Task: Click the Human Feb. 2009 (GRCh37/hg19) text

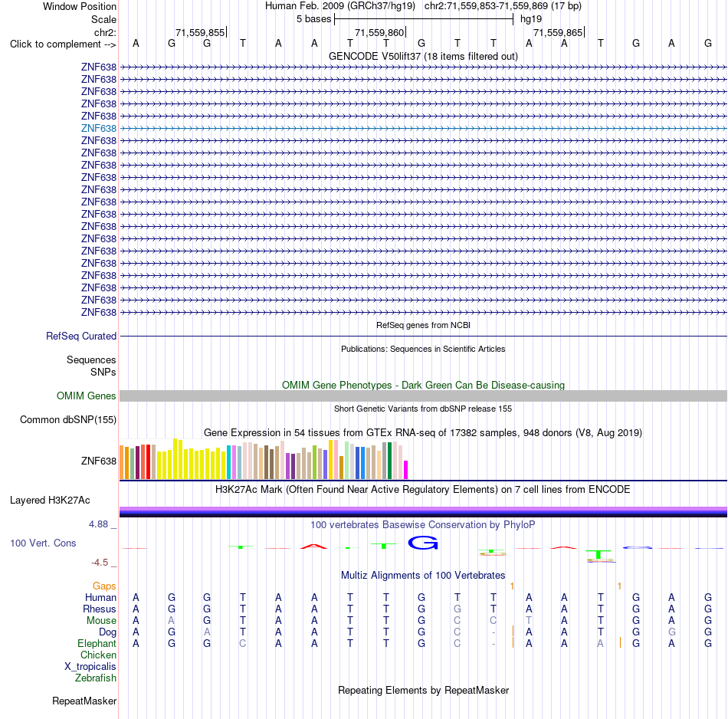Action: 339,6
